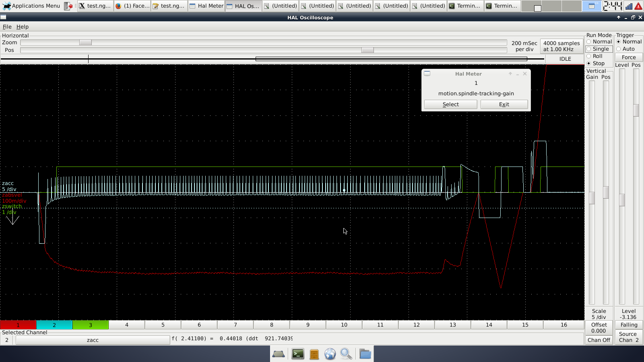Screen dimensions: 644x362
Task: Select Auto trigger mode
Action: (625, 49)
